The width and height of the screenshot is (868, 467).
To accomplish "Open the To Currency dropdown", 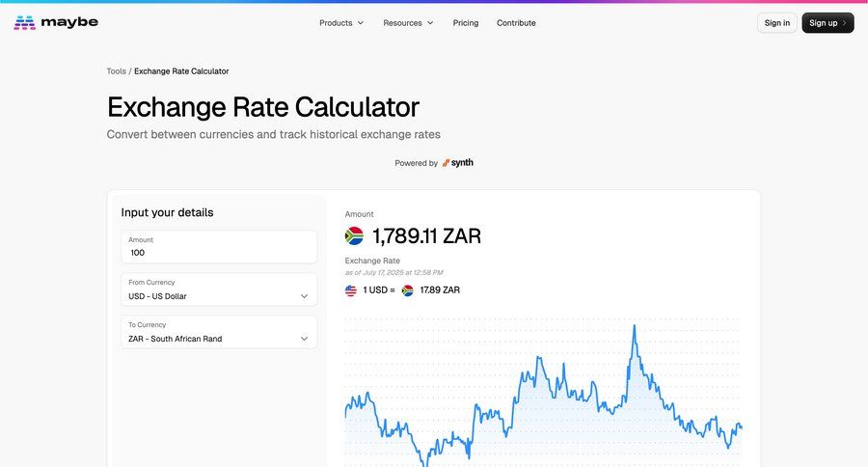I will 219,332.
